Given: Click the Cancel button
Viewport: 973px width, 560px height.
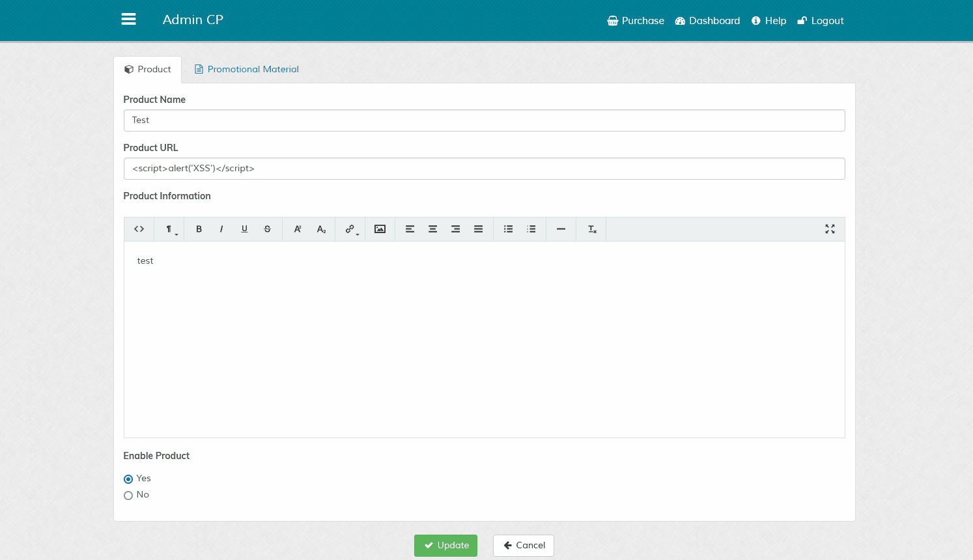Looking at the screenshot, I should pyautogui.click(x=524, y=546).
